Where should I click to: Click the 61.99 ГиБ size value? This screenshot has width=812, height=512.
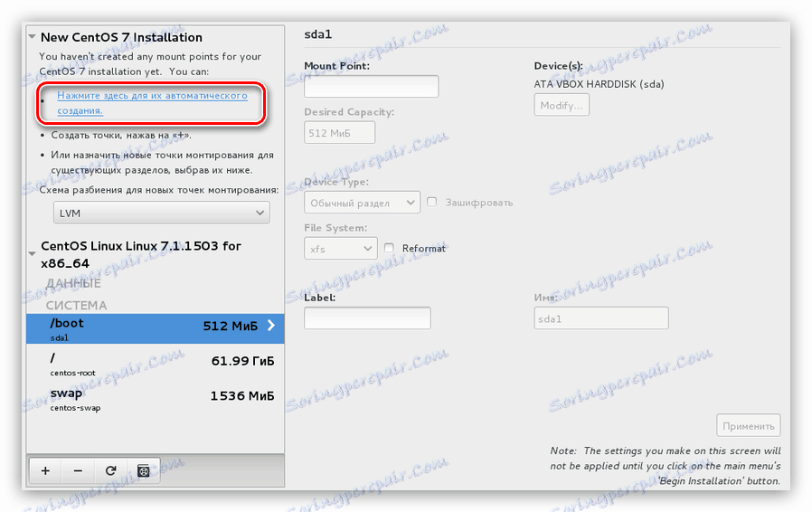(x=243, y=361)
